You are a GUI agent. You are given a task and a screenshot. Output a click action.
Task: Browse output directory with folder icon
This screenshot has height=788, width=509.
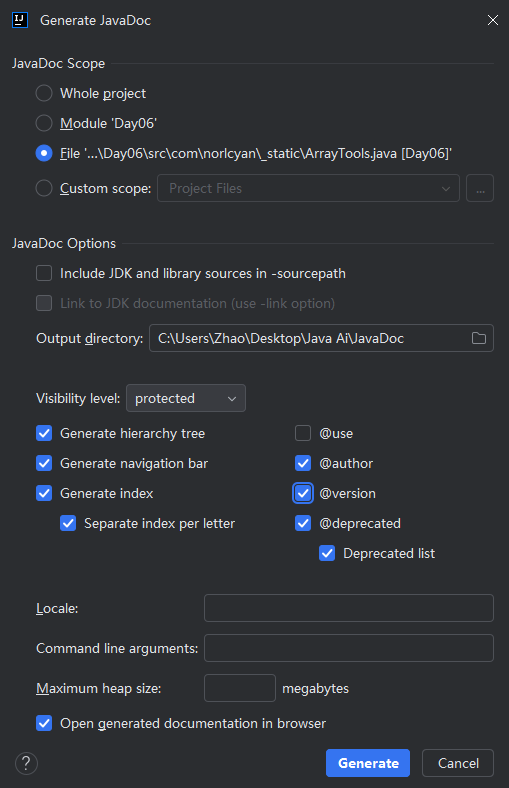tap(478, 338)
